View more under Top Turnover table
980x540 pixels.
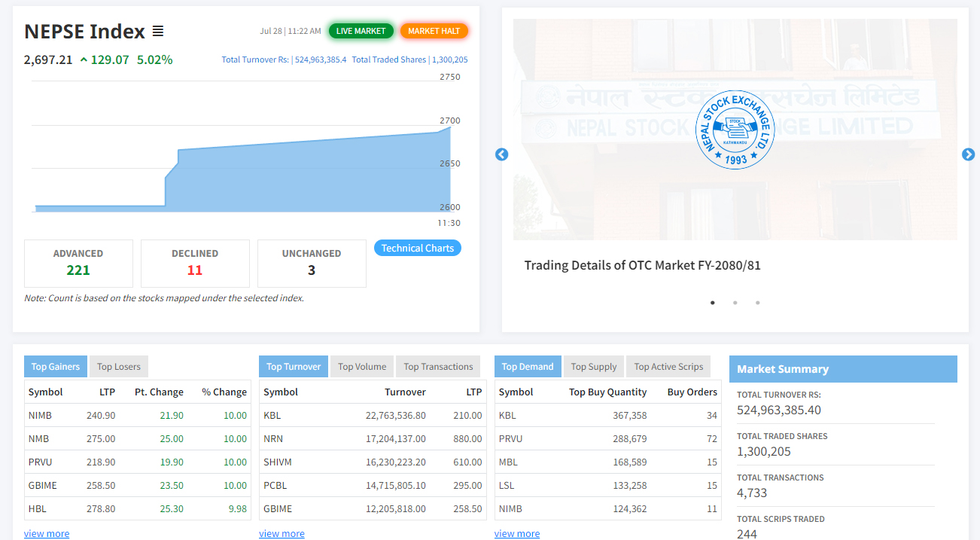[282, 533]
